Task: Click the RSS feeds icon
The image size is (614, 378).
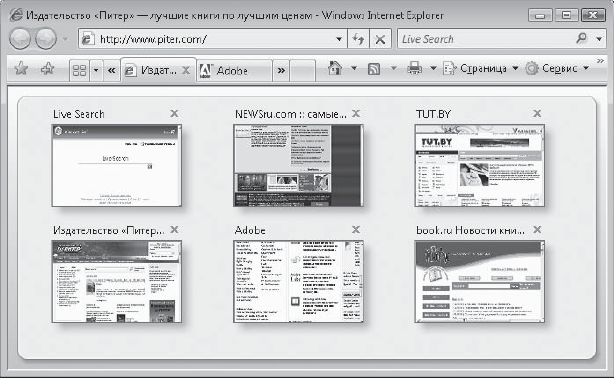Action: pyautogui.click(x=374, y=69)
